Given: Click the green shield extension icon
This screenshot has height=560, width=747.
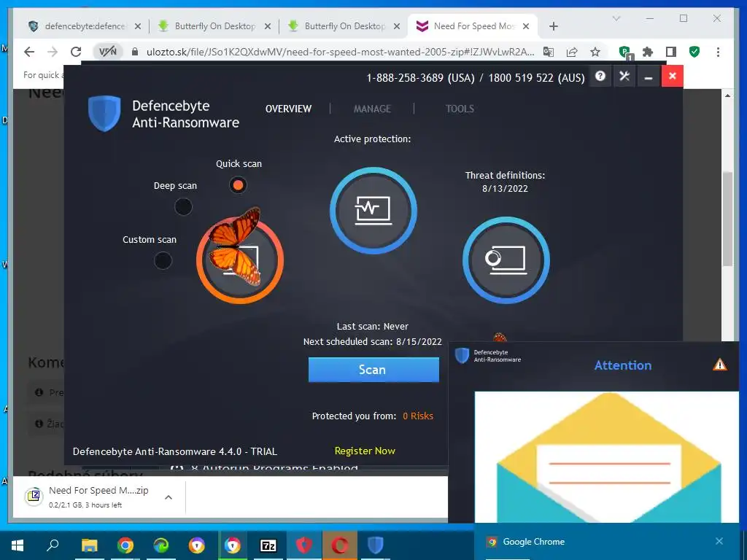Looking at the screenshot, I should click(694, 52).
